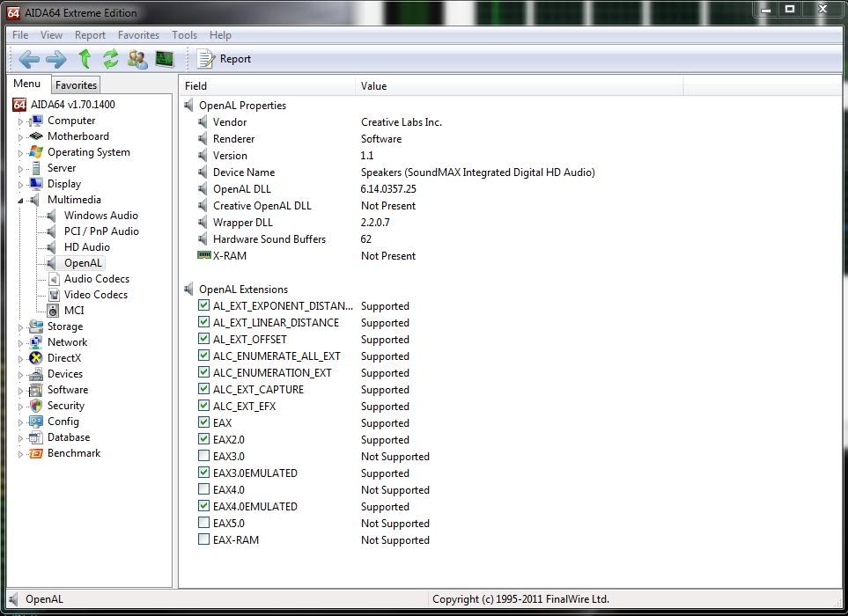Select Windows Audio in the tree
The width and height of the screenshot is (848, 616).
(x=100, y=216)
